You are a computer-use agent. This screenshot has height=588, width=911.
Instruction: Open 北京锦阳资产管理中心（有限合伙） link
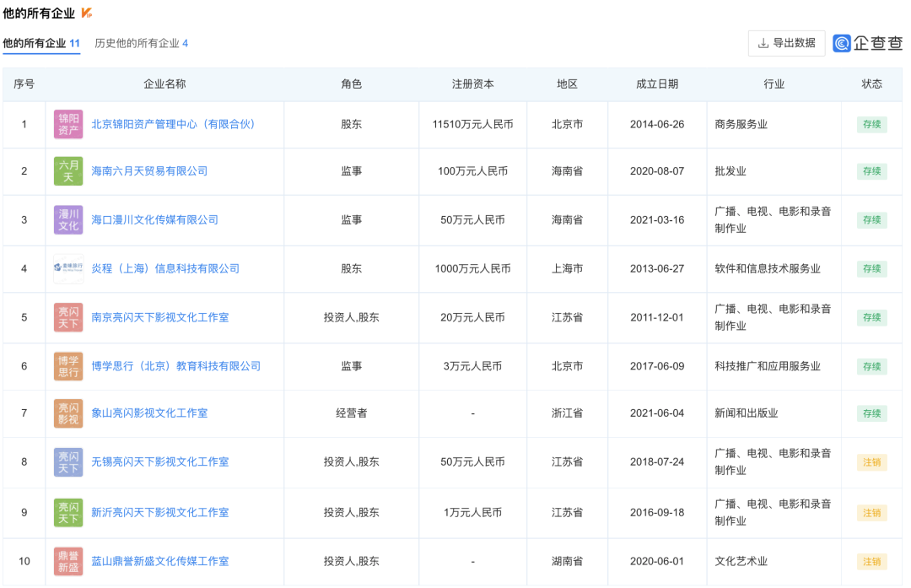(x=173, y=124)
